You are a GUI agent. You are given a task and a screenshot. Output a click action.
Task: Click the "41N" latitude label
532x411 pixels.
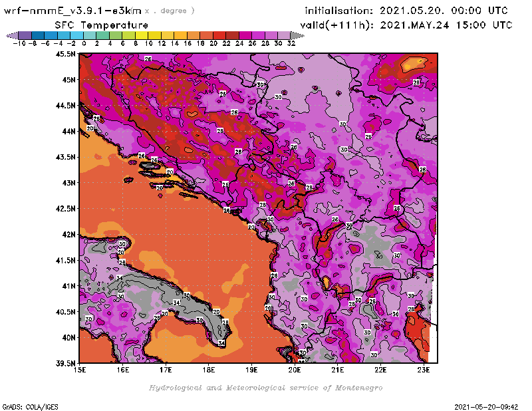coord(68,286)
